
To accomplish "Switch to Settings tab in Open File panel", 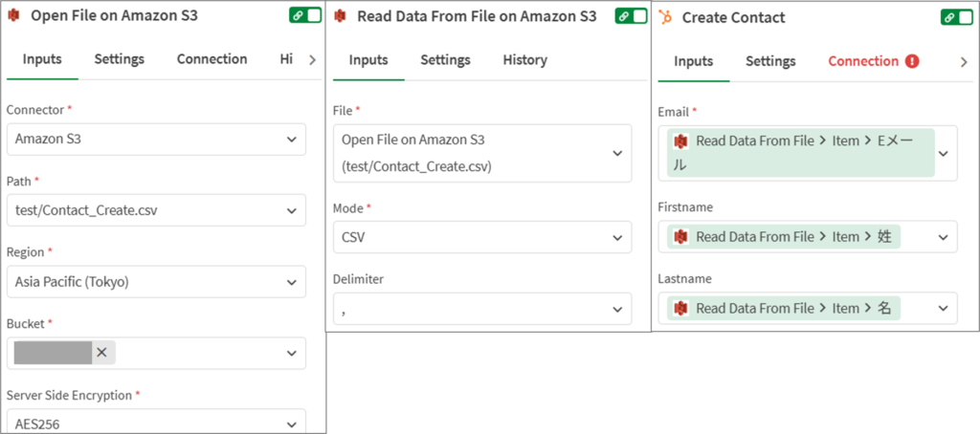I will tap(119, 59).
